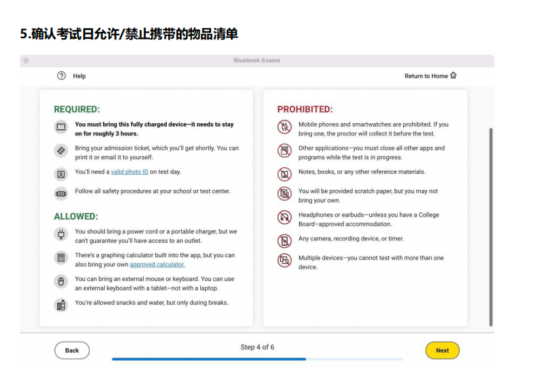Click the power plug icon under Allowed
Image resolution: width=534 pixels, height=392 pixels.
pos(61,234)
